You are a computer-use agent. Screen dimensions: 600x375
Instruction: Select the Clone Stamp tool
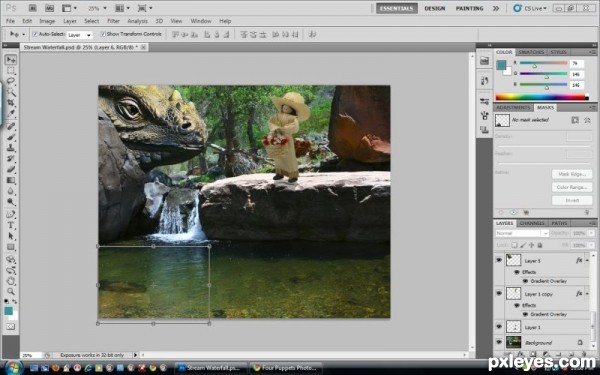pos(11,147)
